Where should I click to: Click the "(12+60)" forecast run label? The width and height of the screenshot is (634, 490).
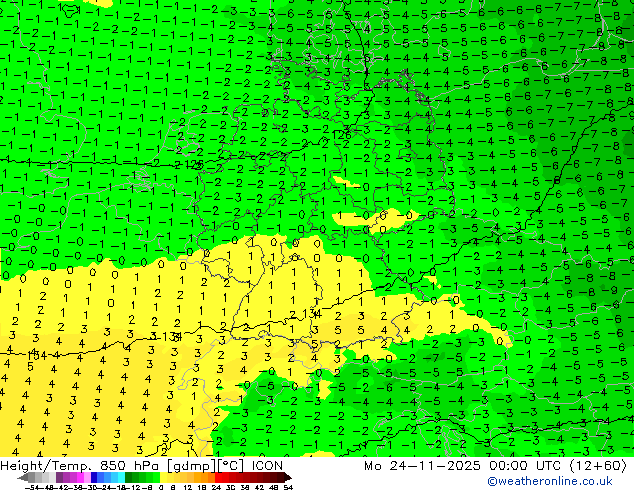pos(598,466)
